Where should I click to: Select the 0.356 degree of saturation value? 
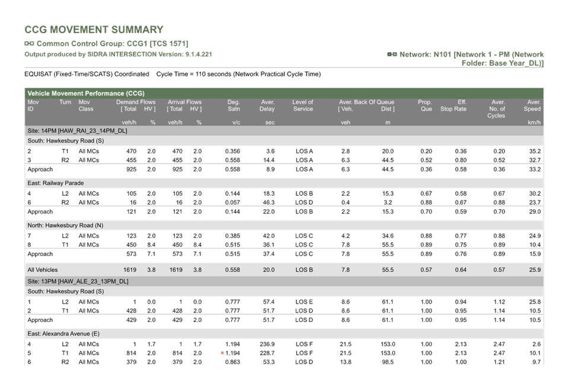[x=232, y=151]
